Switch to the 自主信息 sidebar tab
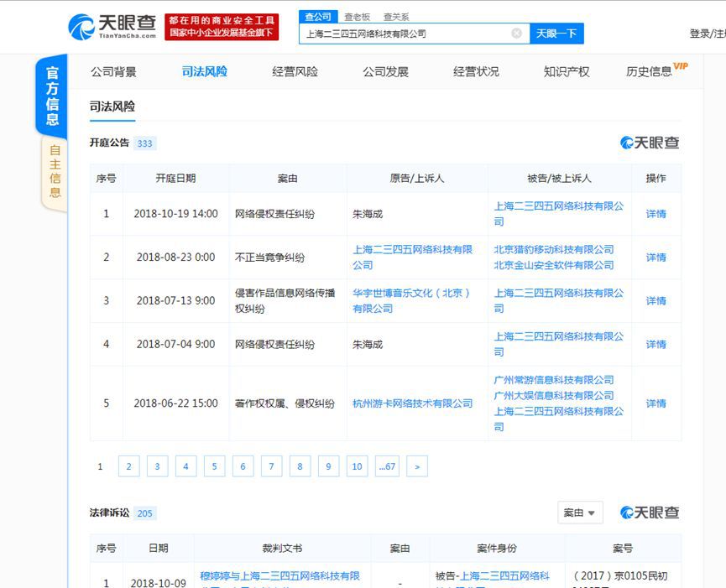The width and height of the screenshot is (726, 588). (55, 169)
